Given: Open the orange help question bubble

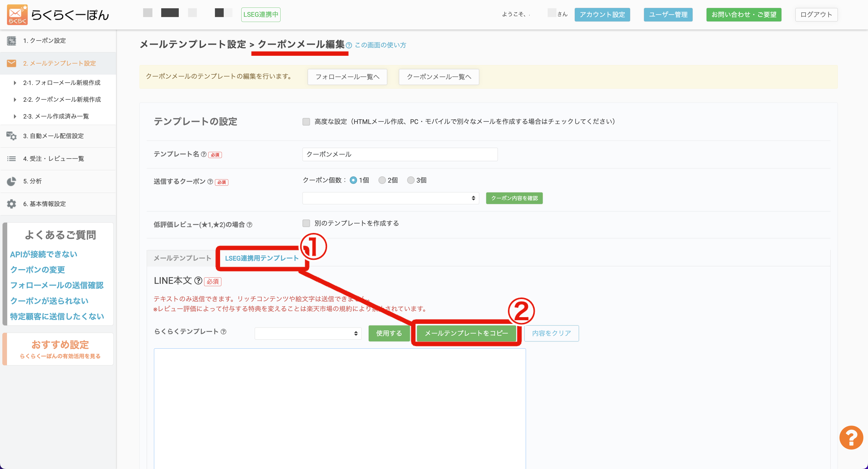Looking at the screenshot, I should (x=851, y=437).
